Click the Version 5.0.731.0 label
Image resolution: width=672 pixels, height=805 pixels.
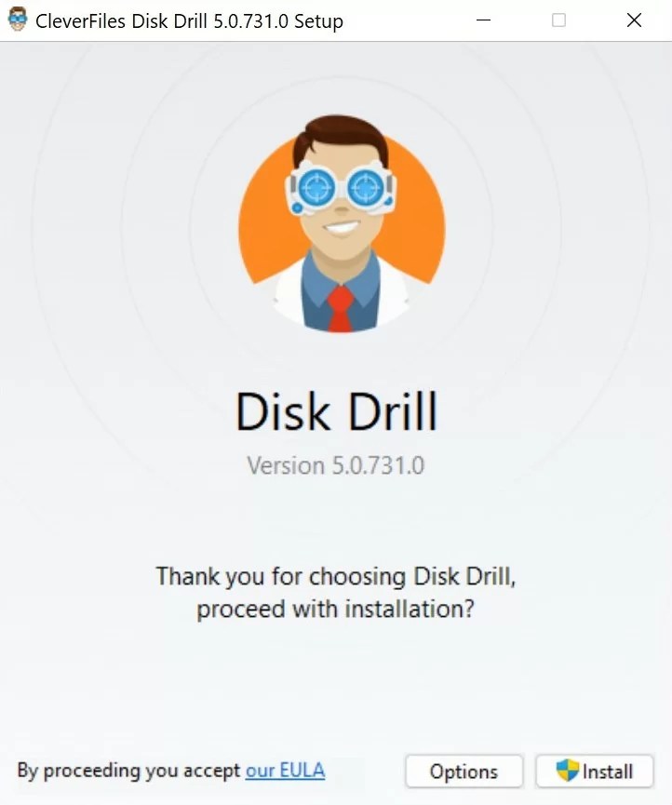pyautogui.click(x=336, y=465)
